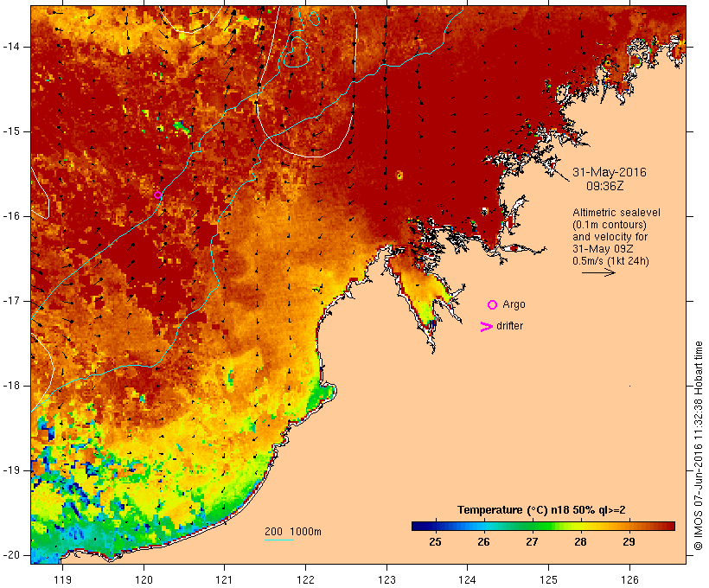Click longitude axis label 122
Screen dimensions: 709x588
(x=306, y=580)
